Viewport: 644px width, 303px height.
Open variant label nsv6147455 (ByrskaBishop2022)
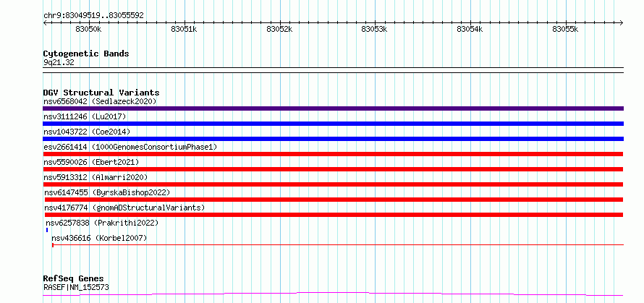coord(107,192)
